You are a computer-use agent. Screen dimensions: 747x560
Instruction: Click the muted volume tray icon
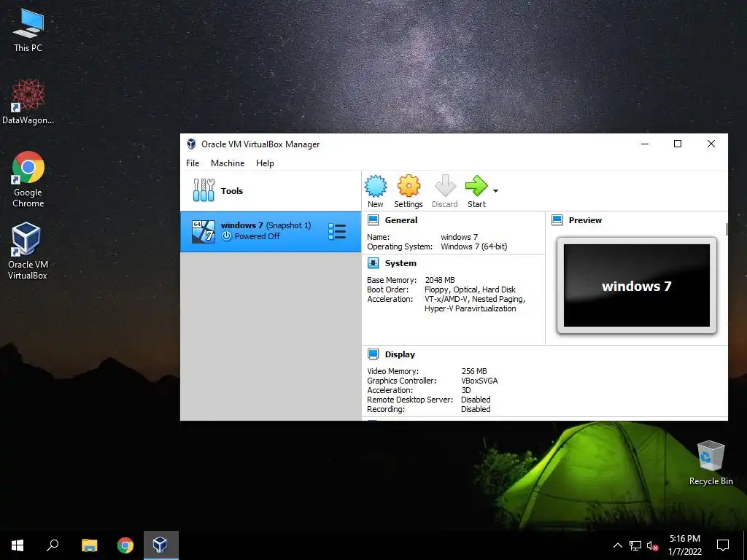(652, 545)
